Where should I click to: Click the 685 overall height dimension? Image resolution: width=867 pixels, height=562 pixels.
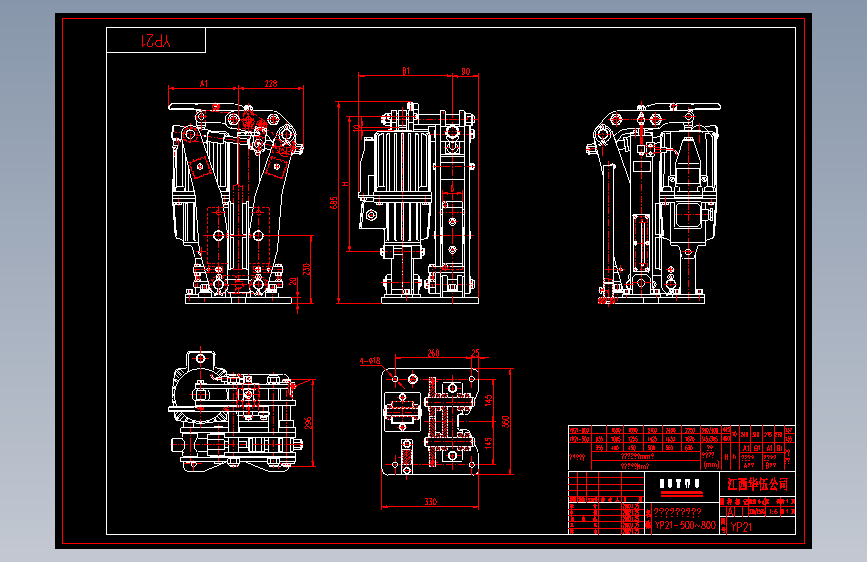[333, 202]
